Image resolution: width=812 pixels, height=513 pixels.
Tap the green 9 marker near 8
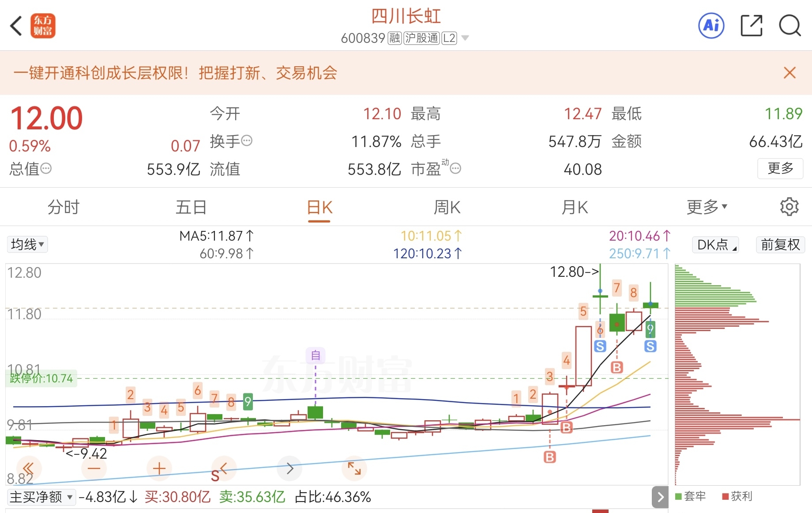pyautogui.click(x=248, y=401)
